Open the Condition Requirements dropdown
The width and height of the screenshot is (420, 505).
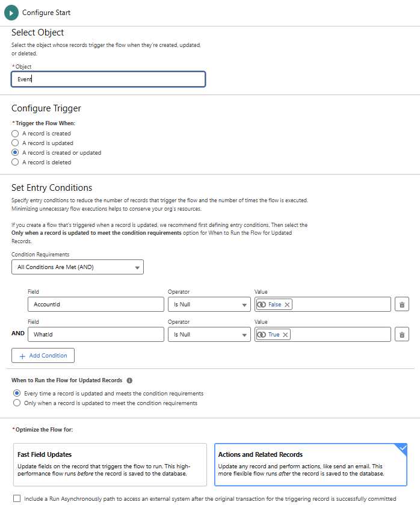77,267
